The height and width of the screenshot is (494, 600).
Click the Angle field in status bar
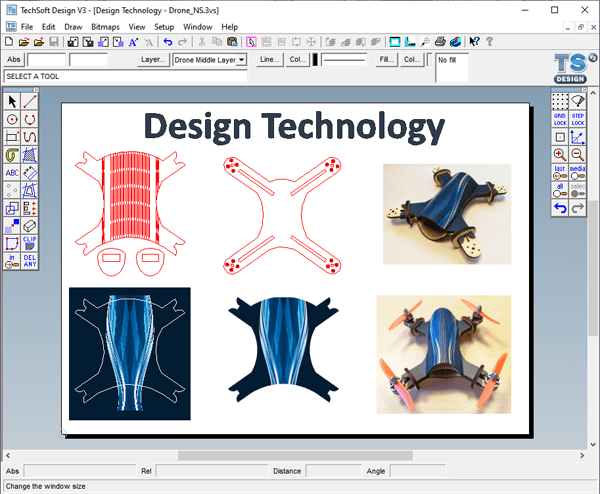417,471
